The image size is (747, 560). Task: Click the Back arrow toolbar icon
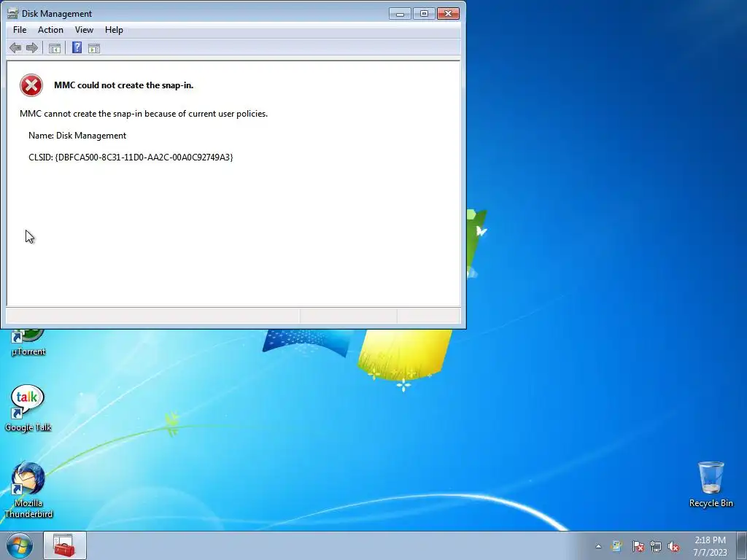point(15,47)
